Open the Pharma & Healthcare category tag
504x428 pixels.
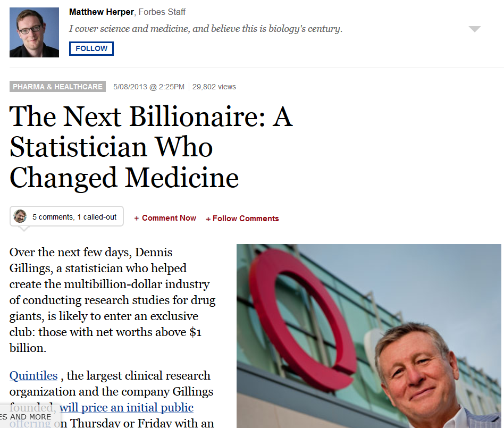(57, 87)
